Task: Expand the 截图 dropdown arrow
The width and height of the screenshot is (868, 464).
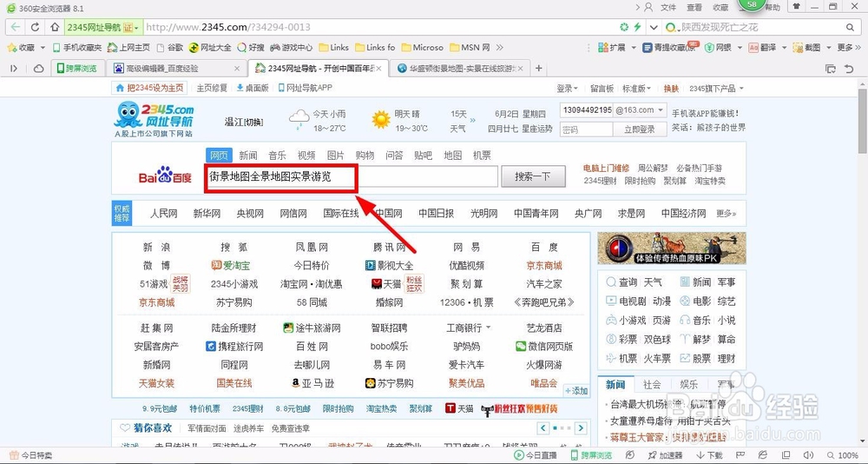Action: tap(829, 48)
